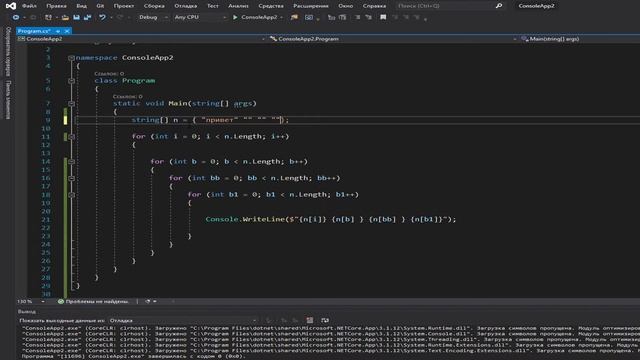The image size is (640, 360).
Task: Click the open file folder icon
Action: (x=65, y=18)
